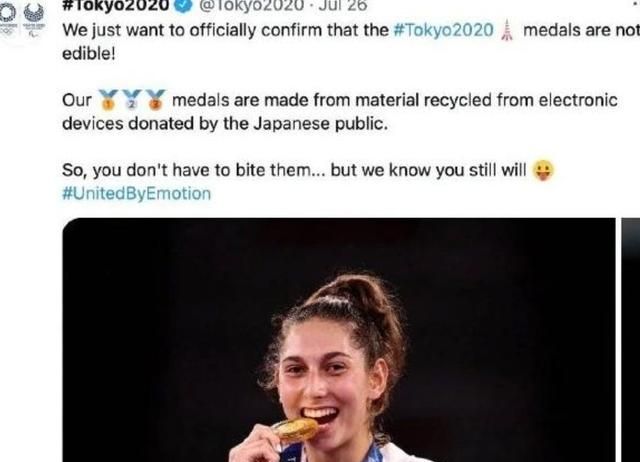The image size is (640, 462).
Task: Click the gold medal emoji
Action: pos(108,100)
